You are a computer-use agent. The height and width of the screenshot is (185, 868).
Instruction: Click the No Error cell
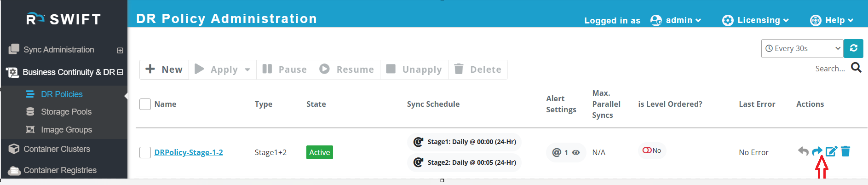(x=753, y=152)
